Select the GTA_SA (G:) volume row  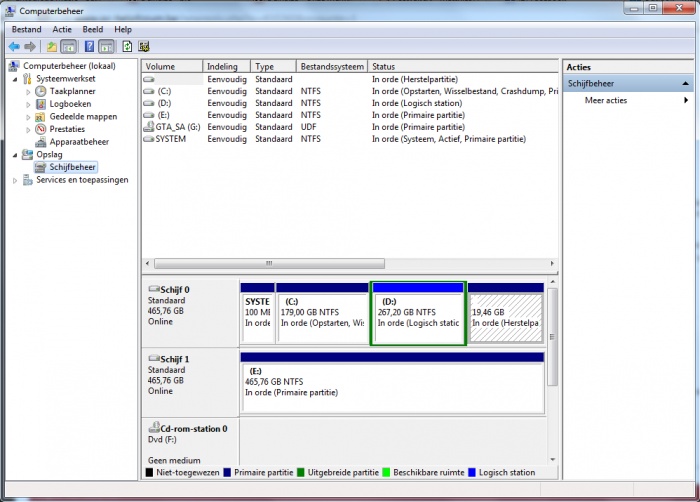177,127
